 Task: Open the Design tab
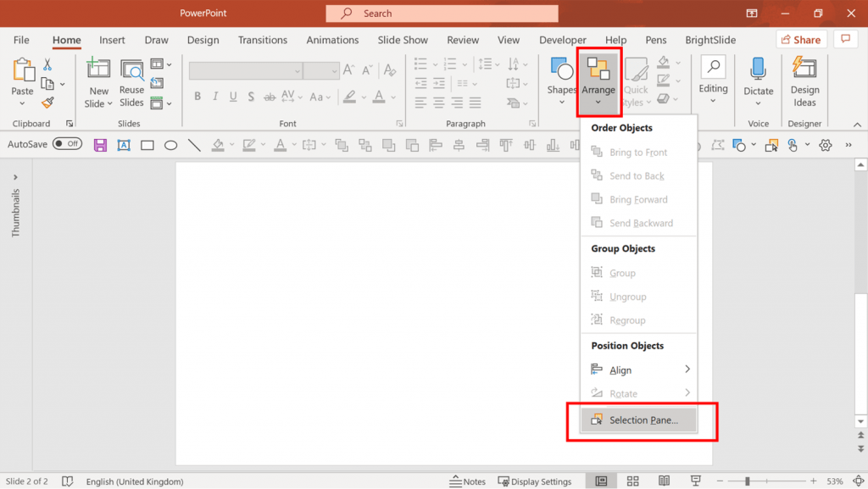click(203, 40)
